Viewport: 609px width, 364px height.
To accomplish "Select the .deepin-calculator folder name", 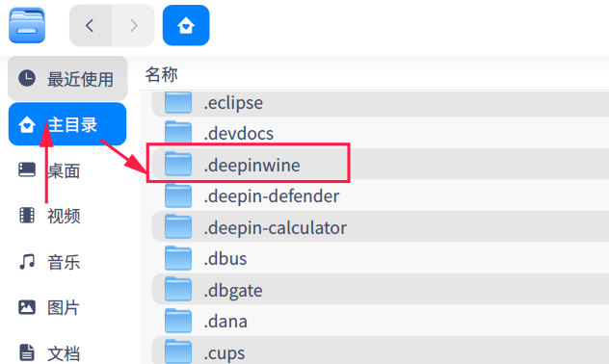I will click(275, 228).
